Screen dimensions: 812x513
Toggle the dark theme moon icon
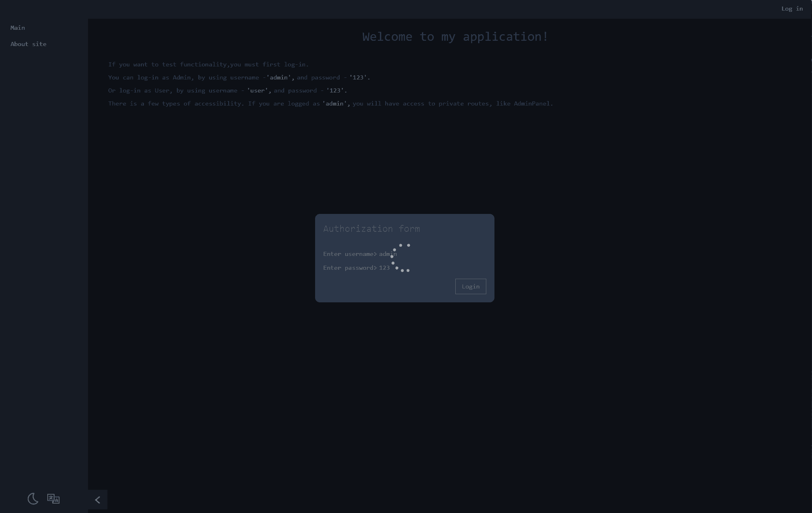tap(33, 499)
